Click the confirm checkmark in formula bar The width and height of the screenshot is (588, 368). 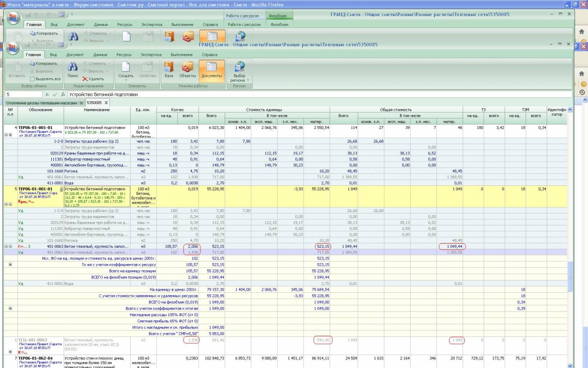tap(55, 95)
